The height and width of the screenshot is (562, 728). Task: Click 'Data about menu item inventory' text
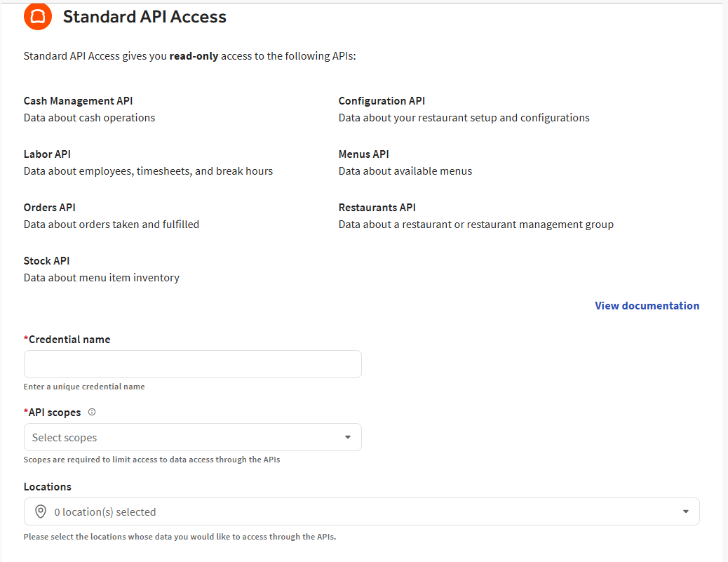(x=101, y=278)
